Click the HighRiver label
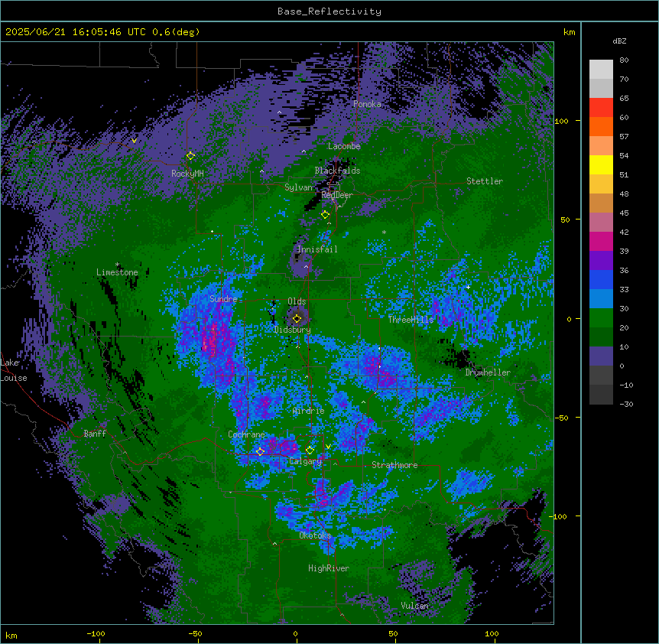 point(329,568)
